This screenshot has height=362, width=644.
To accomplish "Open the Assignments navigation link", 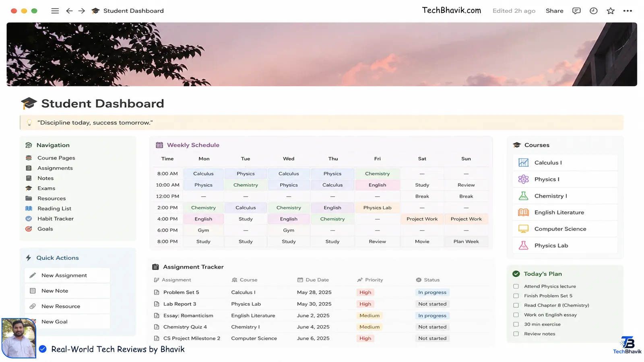I will click(x=55, y=168).
